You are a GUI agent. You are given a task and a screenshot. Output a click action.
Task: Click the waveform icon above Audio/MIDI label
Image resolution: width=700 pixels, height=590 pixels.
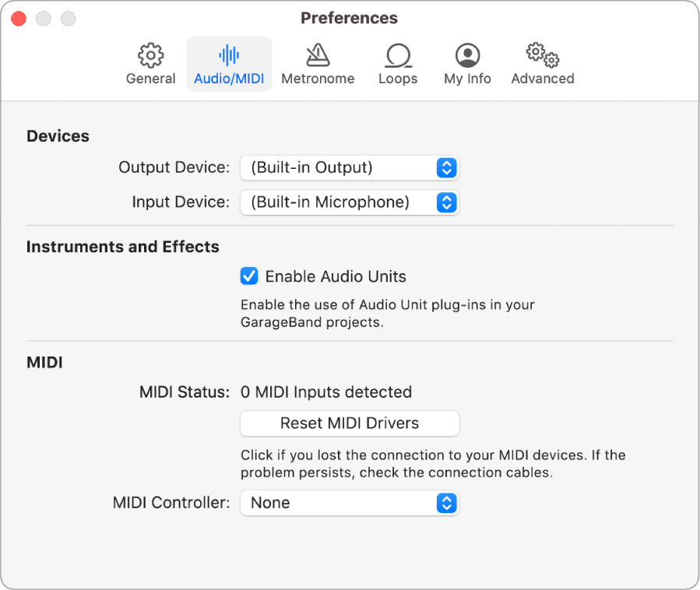pyautogui.click(x=229, y=54)
